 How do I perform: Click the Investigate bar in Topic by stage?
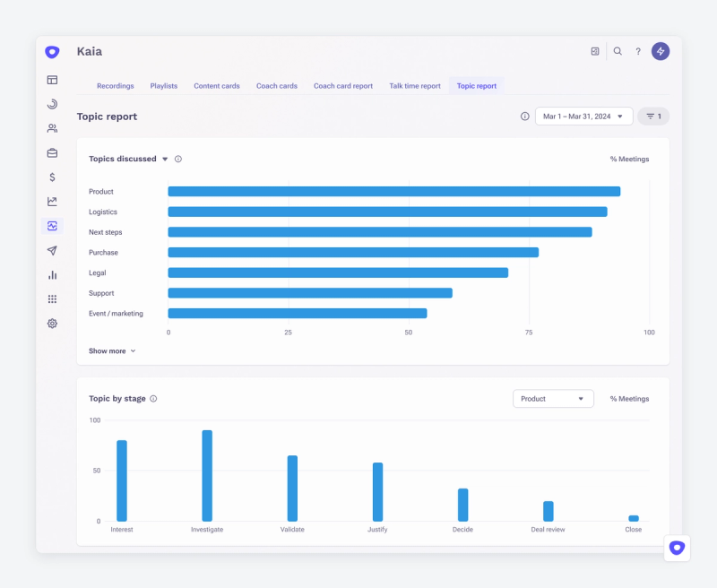click(207, 476)
